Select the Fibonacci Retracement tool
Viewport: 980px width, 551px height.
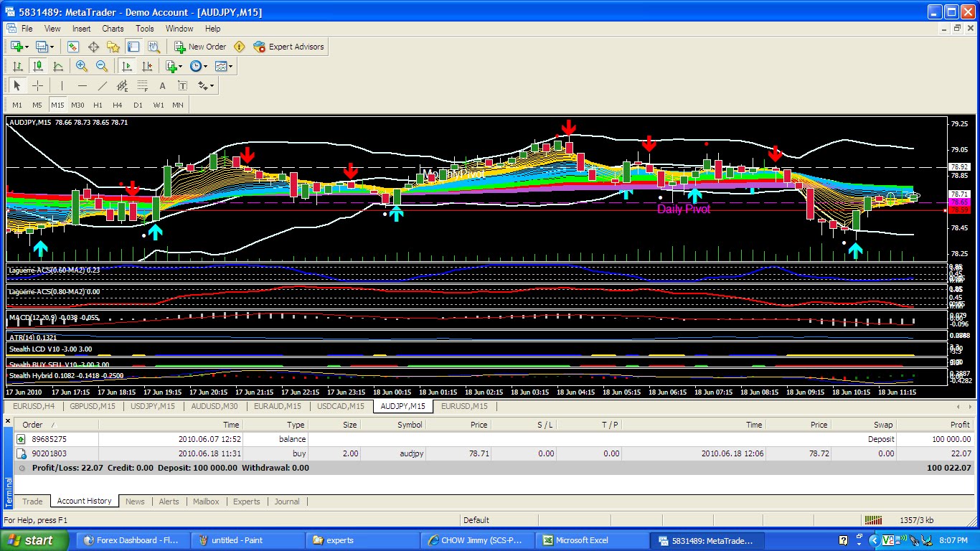[142, 85]
